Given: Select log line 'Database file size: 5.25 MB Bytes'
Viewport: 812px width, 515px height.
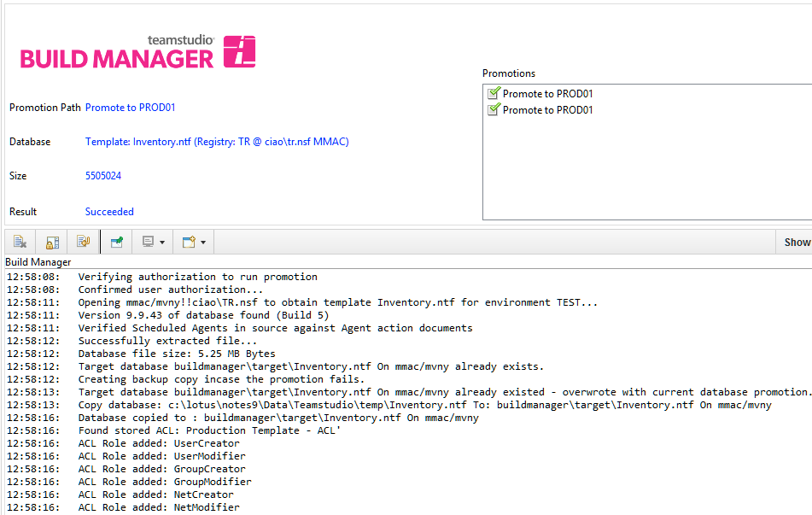Looking at the screenshot, I should [177, 354].
